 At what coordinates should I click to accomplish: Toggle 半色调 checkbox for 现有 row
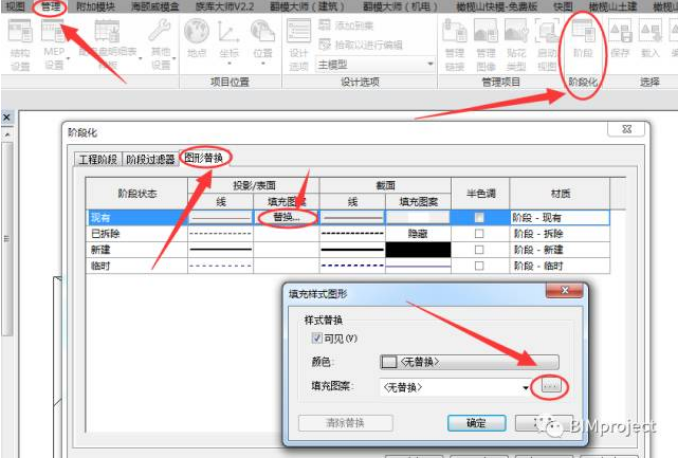(479, 217)
